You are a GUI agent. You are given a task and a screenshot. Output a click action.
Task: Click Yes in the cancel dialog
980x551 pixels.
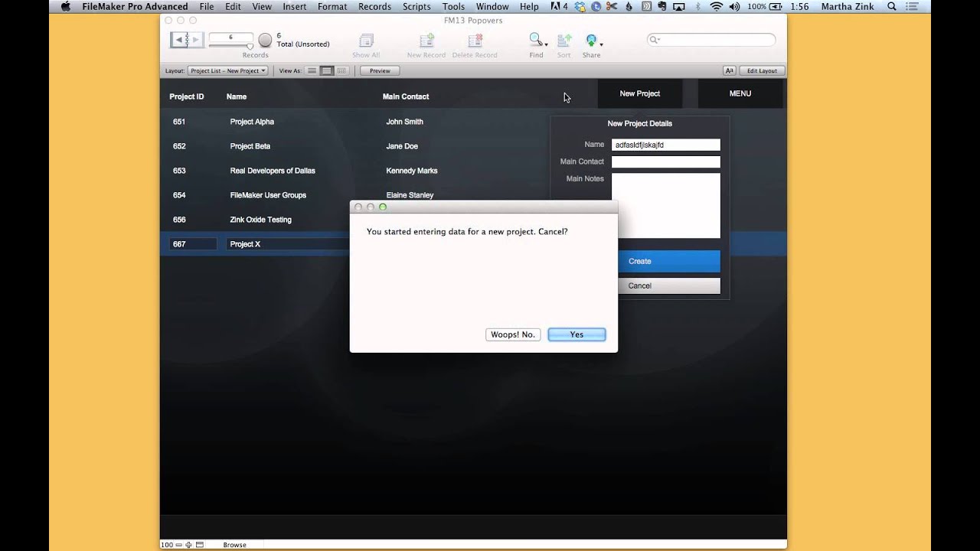pyautogui.click(x=577, y=334)
